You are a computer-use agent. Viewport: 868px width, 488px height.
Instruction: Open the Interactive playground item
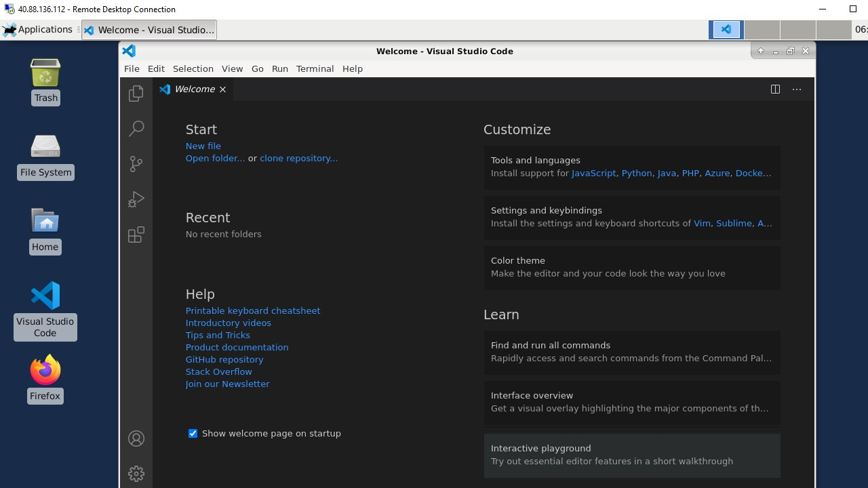[631, 455]
